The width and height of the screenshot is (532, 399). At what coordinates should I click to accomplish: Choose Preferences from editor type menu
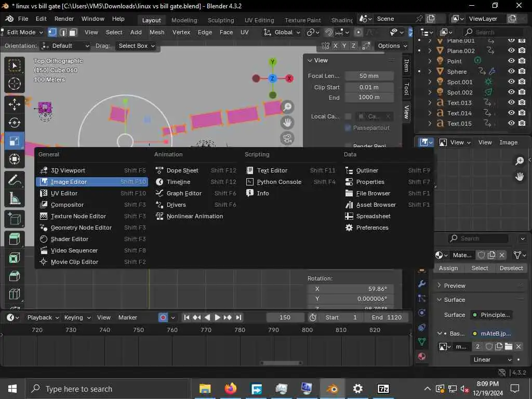click(387, 228)
